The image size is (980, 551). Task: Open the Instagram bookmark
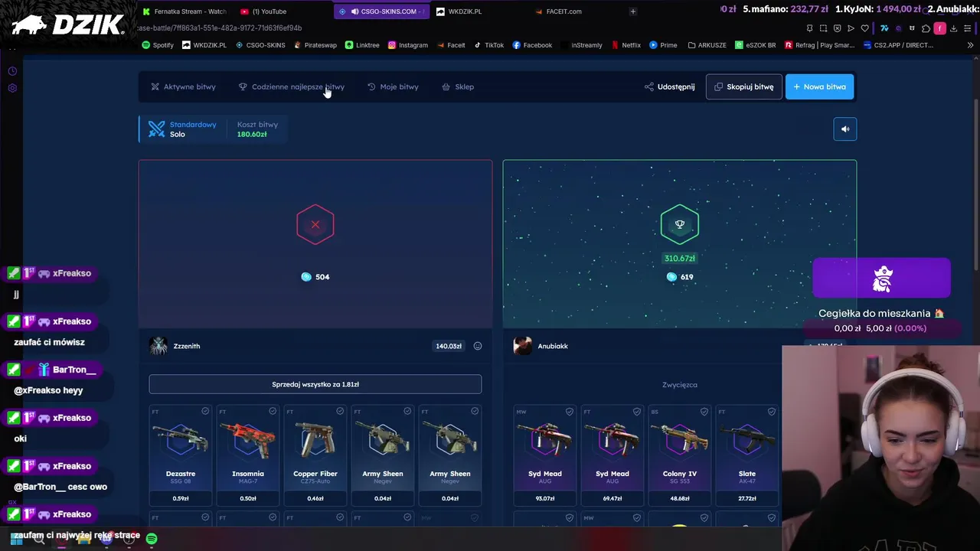[408, 45]
